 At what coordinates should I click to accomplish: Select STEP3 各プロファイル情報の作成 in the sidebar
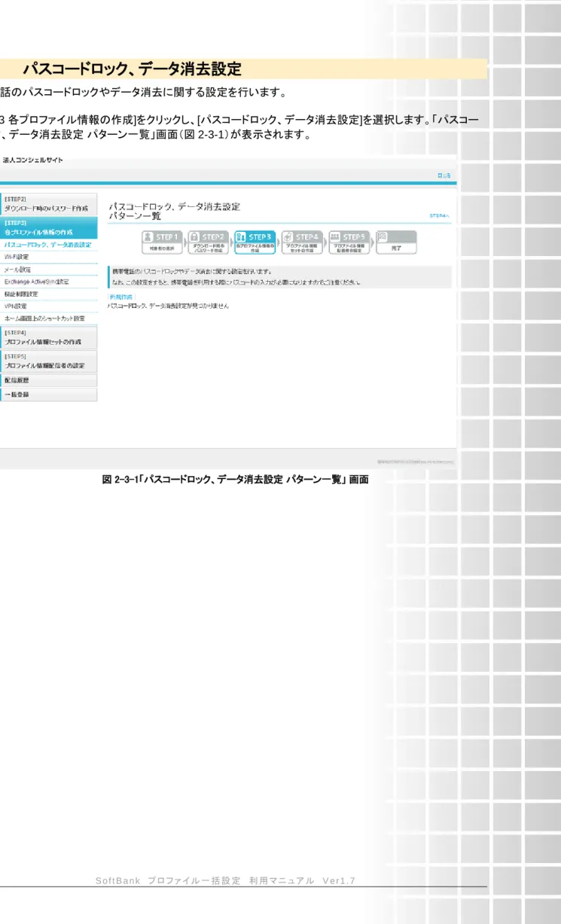point(49,228)
